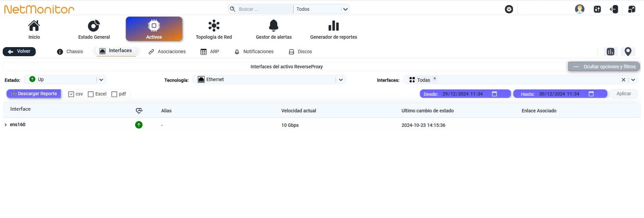This screenshot has height=218, width=644.
Task: Click the logout arrow icon
Action: click(x=614, y=9)
